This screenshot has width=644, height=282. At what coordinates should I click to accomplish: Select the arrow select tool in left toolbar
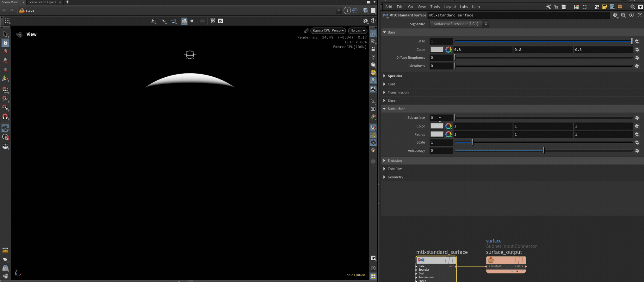(5, 34)
